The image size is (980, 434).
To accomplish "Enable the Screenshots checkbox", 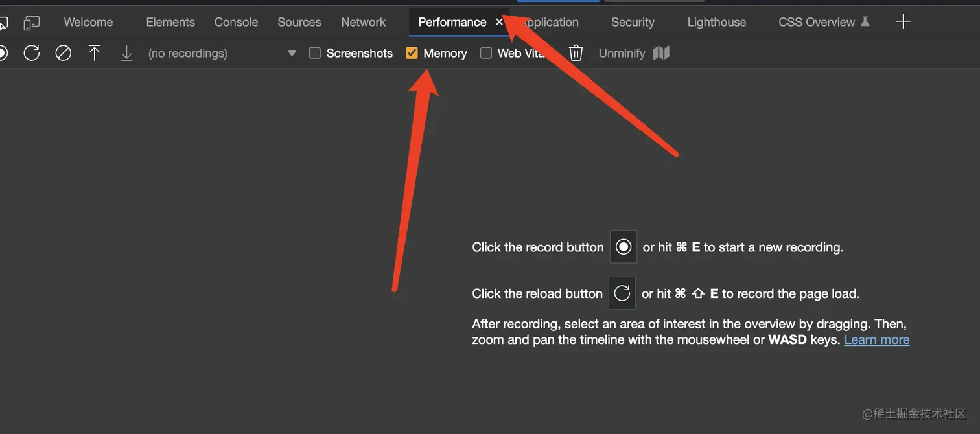I will click(315, 53).
